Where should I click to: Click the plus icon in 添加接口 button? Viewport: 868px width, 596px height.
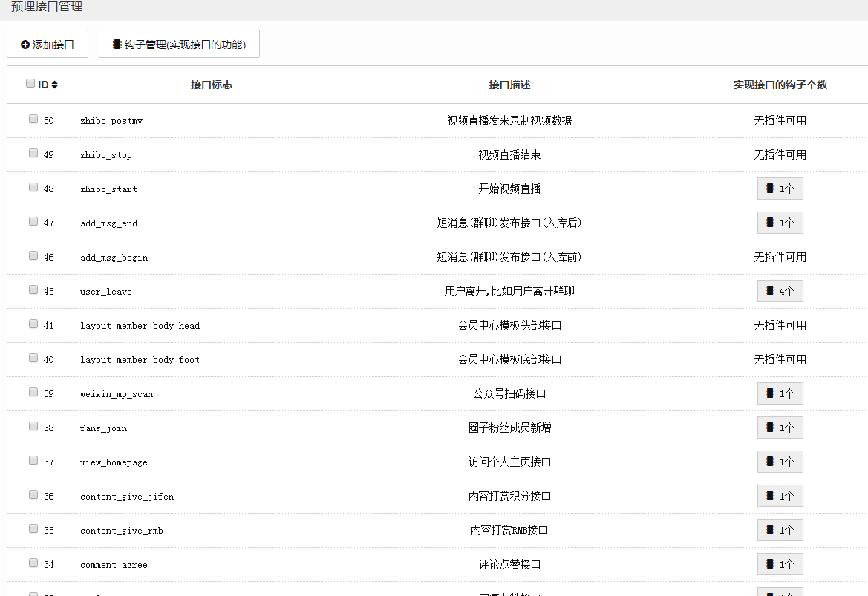25,45
